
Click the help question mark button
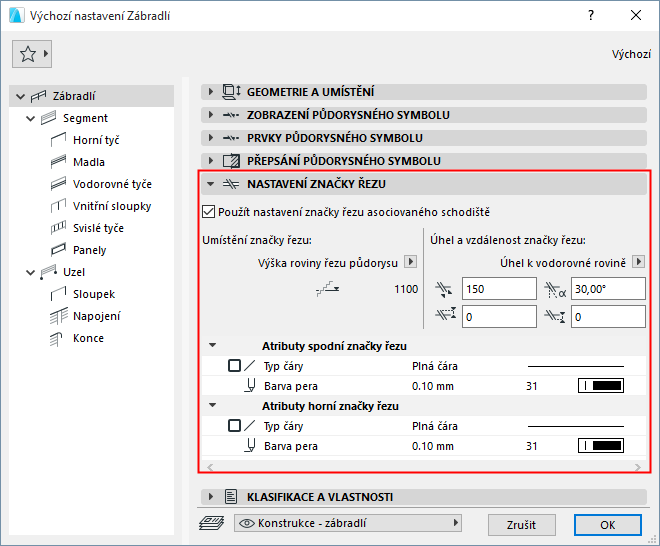click(591, 16)
